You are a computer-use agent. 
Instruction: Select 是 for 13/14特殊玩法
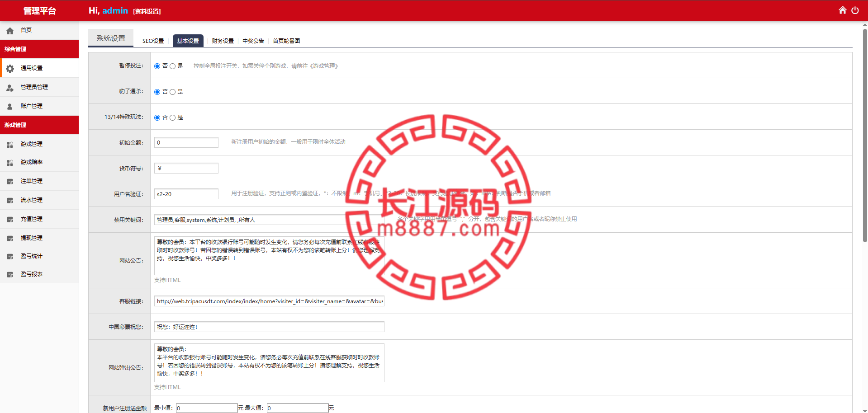coord(172,117)
